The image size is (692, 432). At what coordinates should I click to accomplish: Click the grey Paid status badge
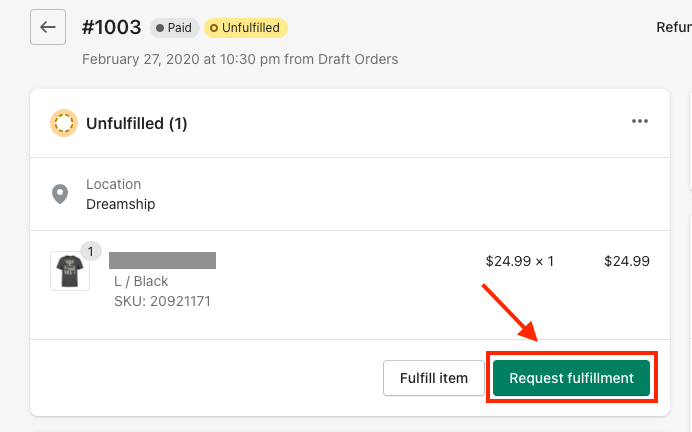(174, 28)
